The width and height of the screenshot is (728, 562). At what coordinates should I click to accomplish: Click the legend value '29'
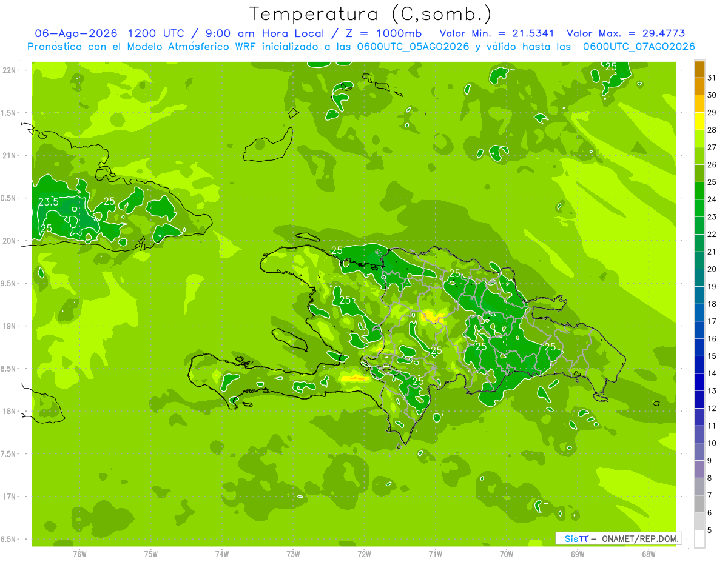click(712, 112)
